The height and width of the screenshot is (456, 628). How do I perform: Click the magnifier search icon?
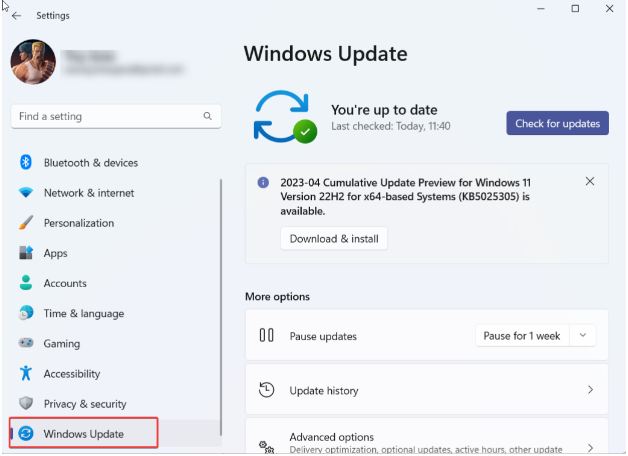pos(207,116)
